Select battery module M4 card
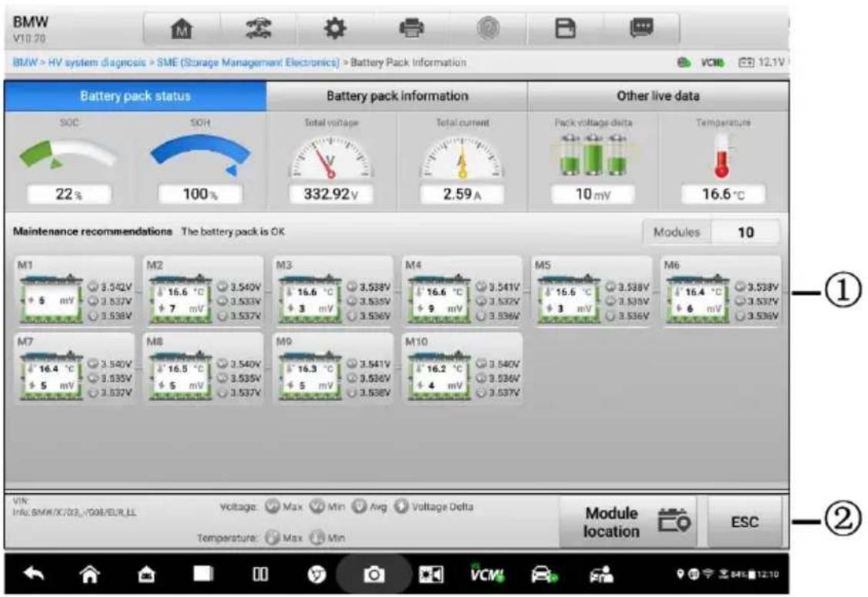Screen dimensions: 868x597 (x=462, y=292)
